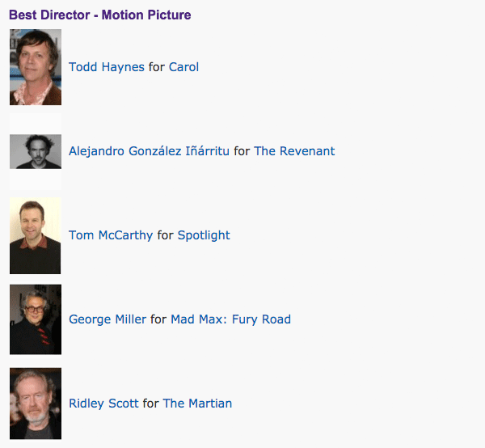Open the photo thumbnail beside Ridley Scott
Screen dimensions: 485x448
tap(36, 404)
